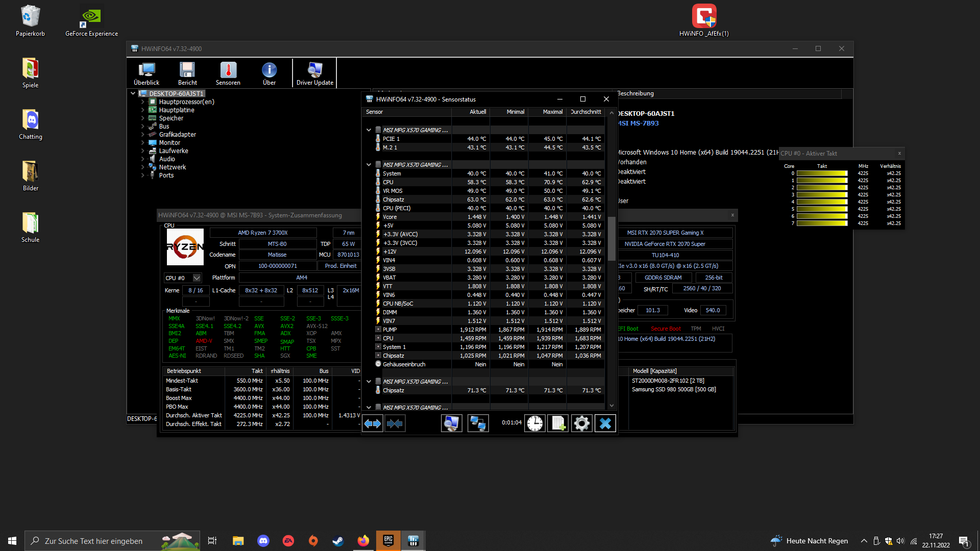Start sensor logging file icon
This screenshot has width=980, height=551.
[558, 423]
